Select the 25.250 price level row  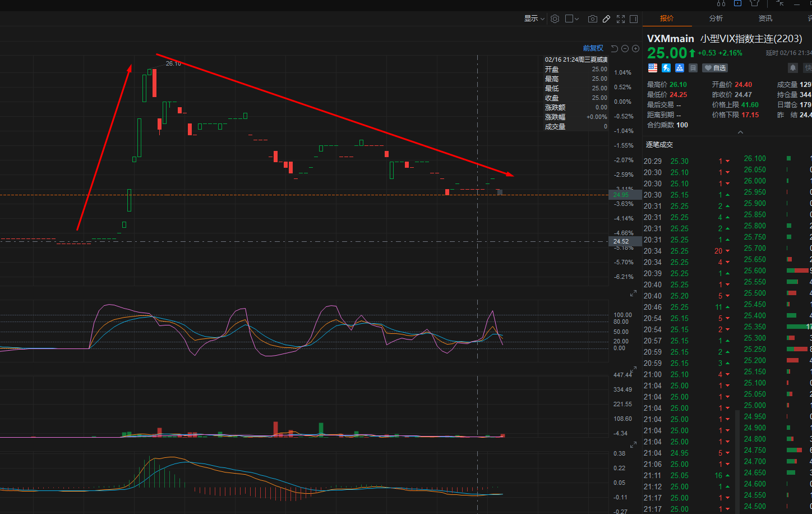777,349
